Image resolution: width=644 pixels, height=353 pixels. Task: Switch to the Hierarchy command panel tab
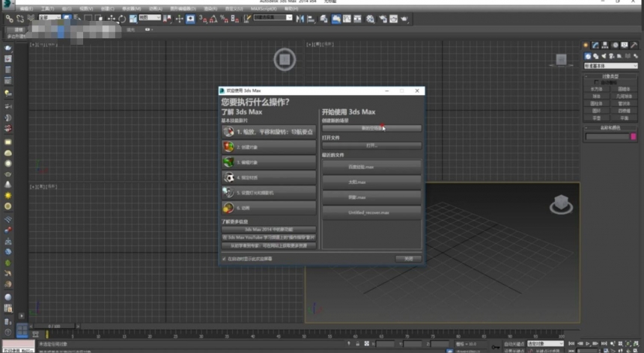pos(605,45)
